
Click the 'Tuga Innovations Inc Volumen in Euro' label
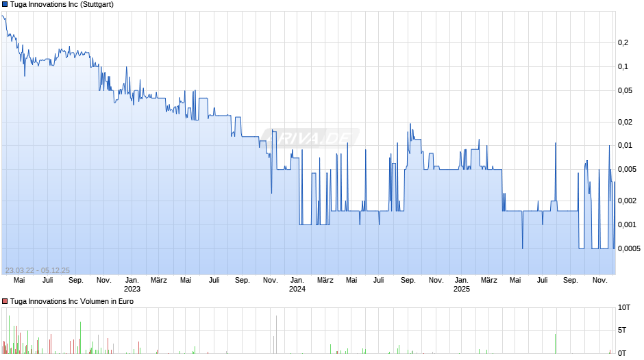coord(72,301)
